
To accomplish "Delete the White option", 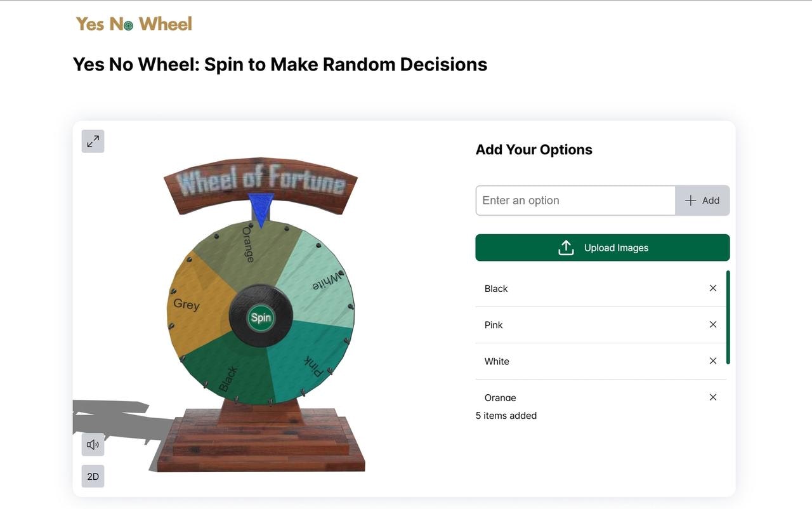I will pos(713,360).
